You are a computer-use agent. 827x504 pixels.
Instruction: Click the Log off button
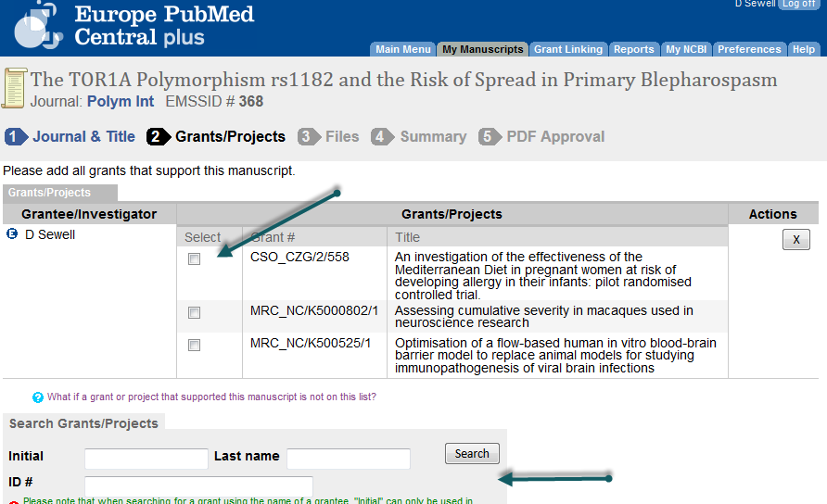[x=799, y=5]
